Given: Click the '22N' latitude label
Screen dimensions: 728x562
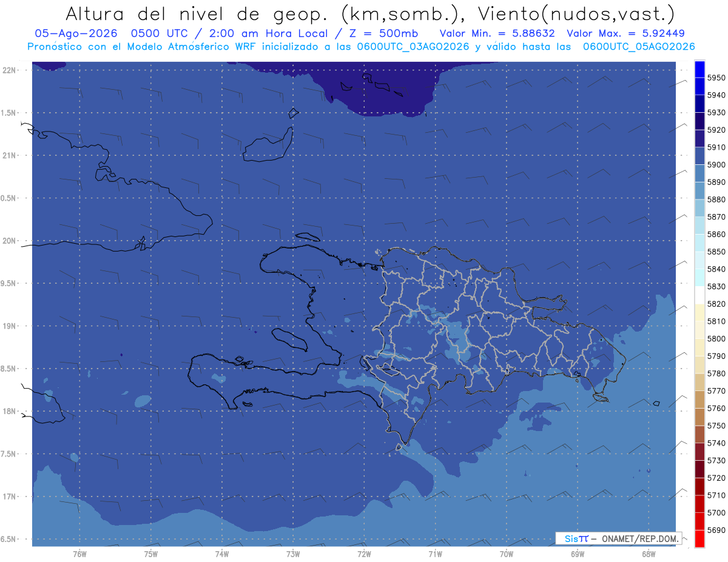Looking at the screenshot, I should pyautogui.click(x=9, y=70).
